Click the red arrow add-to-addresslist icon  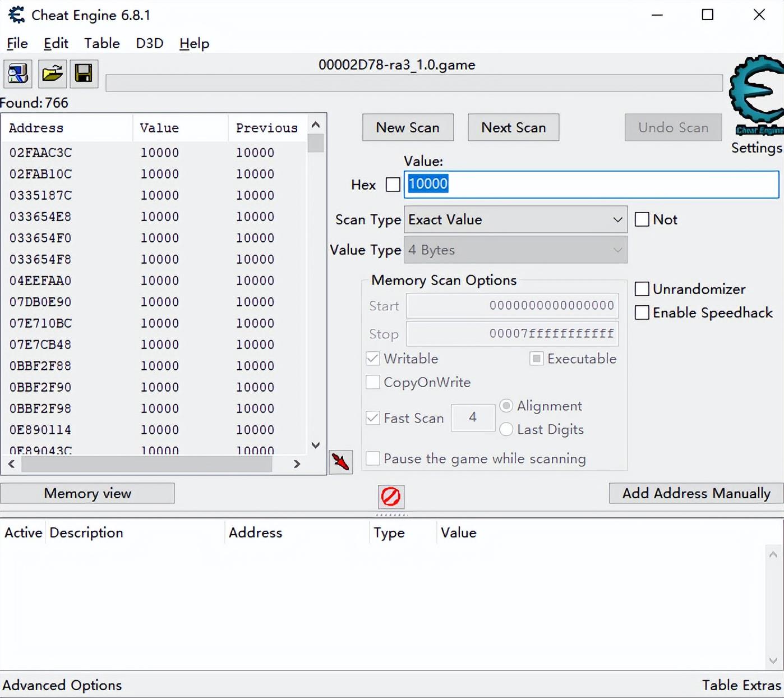pyautogui.click(x=340, y=462)
